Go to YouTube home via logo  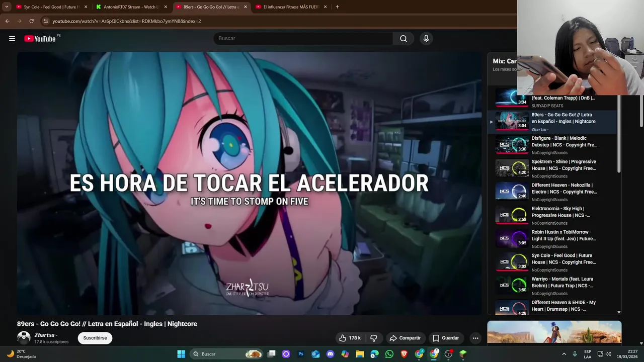point(40,39)
